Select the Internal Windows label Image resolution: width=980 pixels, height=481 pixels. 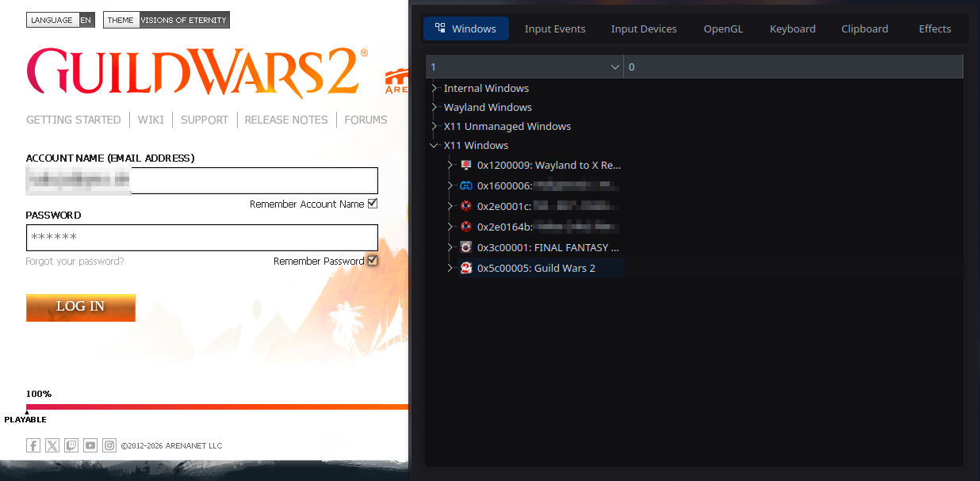point(486,88)
